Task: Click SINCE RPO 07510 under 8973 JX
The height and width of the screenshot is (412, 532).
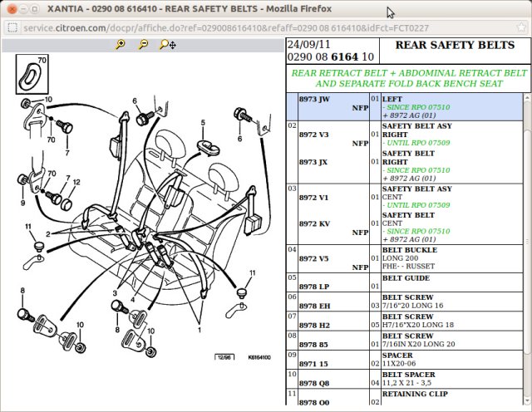Action: tap(416, 170)
